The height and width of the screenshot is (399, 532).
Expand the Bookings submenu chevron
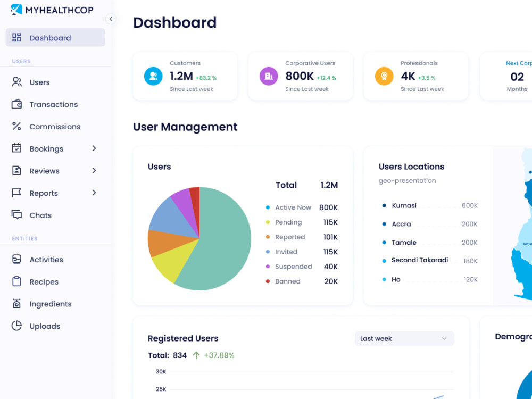[94, 148]
